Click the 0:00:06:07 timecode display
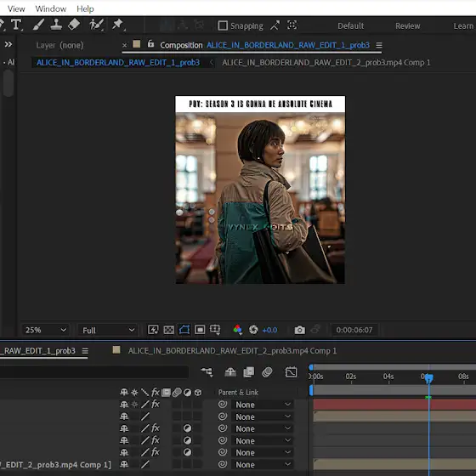The image size is (476, 476). [x=354, y=330]
